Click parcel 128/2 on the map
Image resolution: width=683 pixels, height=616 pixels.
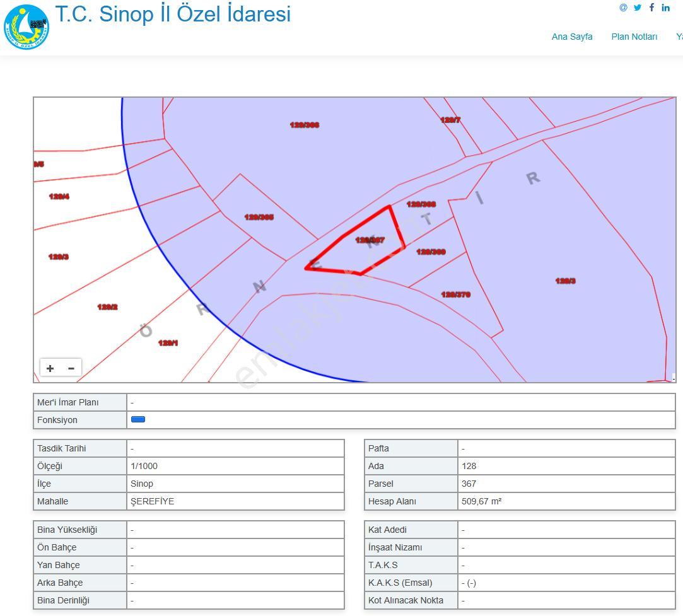pyautogui.click(x=108, y=307)
